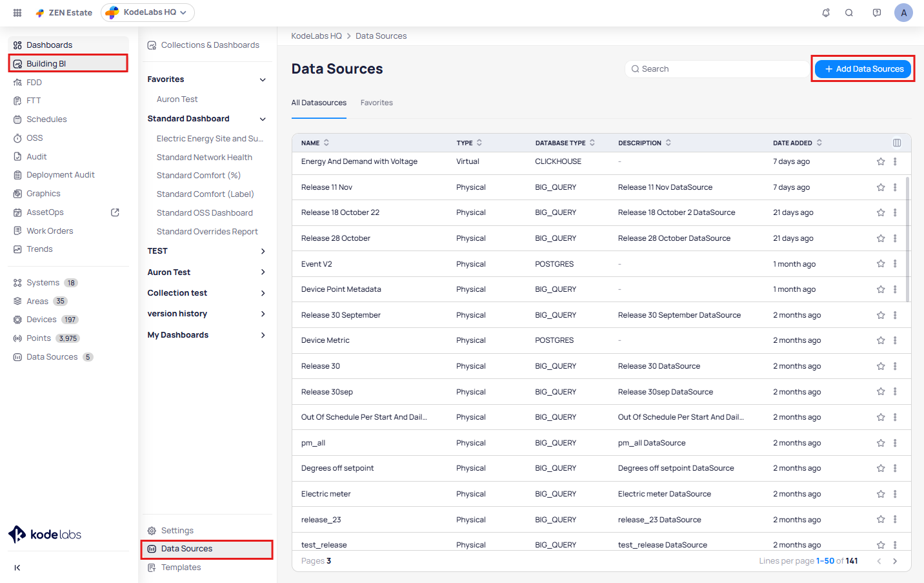Expand the My Dashboards section
This screenshot has width=924, height=583.
(x=263, y=335)
